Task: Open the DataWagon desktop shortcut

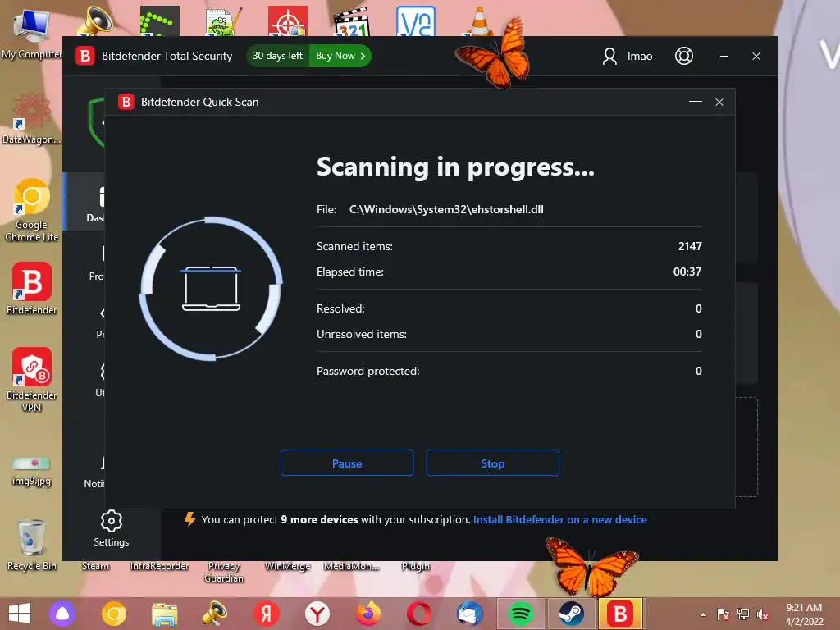Action: 32,119
